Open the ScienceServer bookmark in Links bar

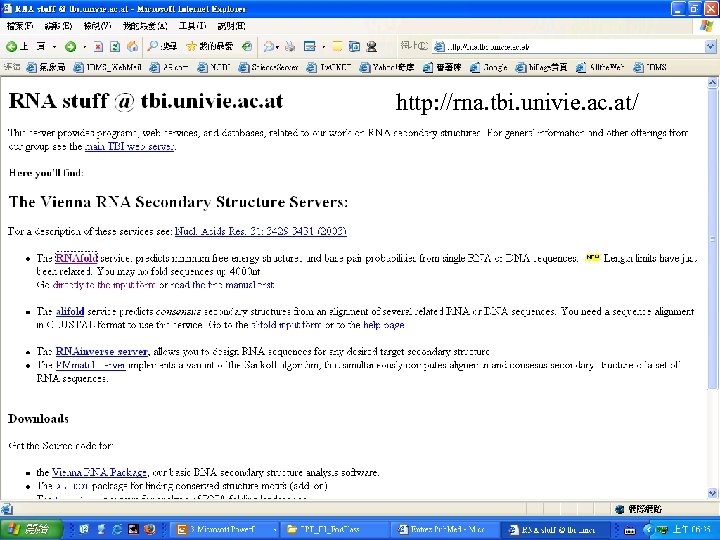pos(269,68)
